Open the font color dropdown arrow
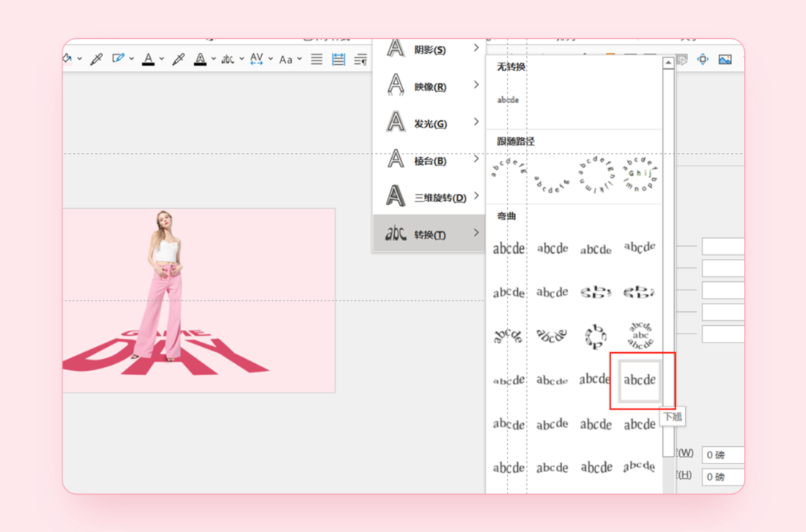The height and width of the screenshot is (532, 806). [161, 59]
